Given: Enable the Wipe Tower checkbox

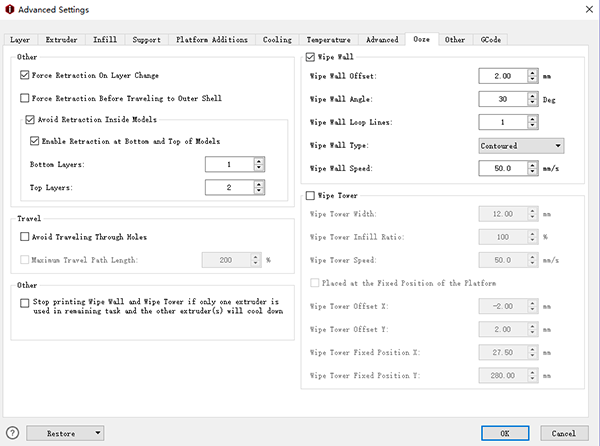Looking at the screenshot, I should click(310, 196).
